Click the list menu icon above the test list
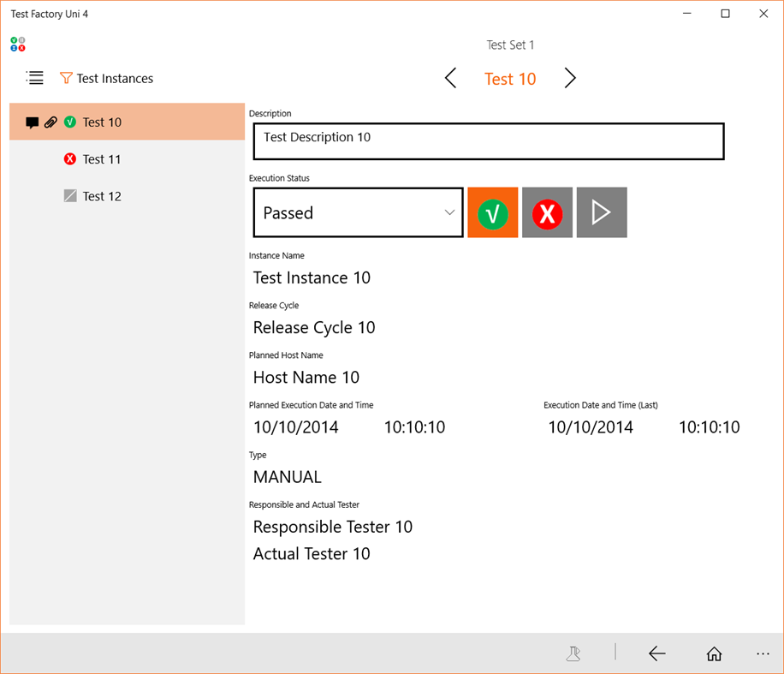This screenshot has width=784, height=674. click(x=34, y=78)
